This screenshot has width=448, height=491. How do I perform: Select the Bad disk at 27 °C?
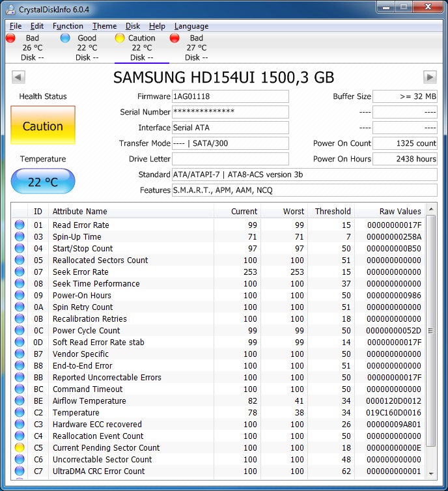pyautogui.click(x=197, y=48)
